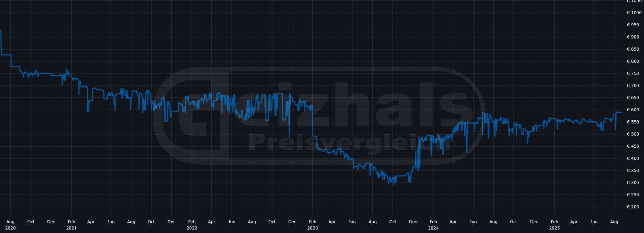
Task: Select the € 200 price axis label
Action: [x=633, y=207]
